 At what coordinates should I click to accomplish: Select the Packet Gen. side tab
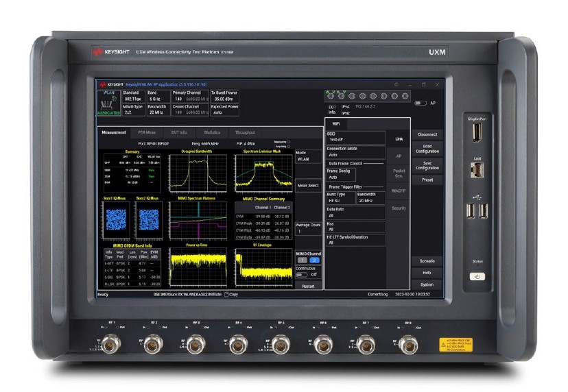[x=399, y=173]
